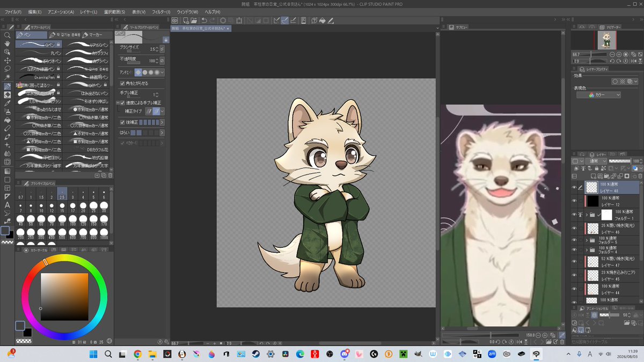Open アンチエイリアス options dropdown
This screenshot has height=362, width=644.
coord(163,72)
